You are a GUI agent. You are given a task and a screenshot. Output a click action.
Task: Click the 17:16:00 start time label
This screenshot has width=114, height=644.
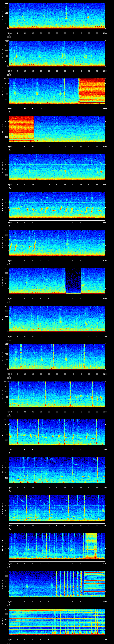tap(9, 223)
